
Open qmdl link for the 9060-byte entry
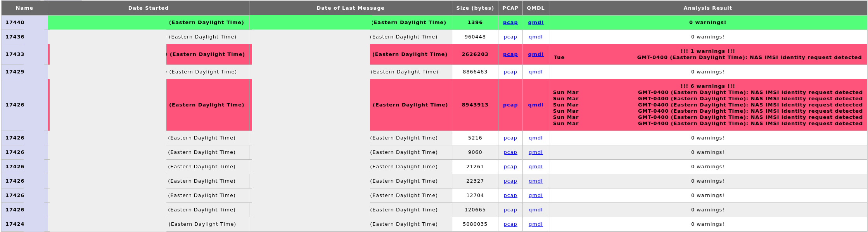[535, 152]
